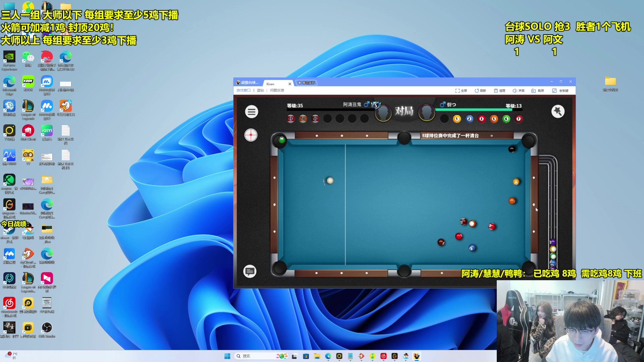
Task: Click the striped 13 ball indicator
Action: tap(303, 119)
